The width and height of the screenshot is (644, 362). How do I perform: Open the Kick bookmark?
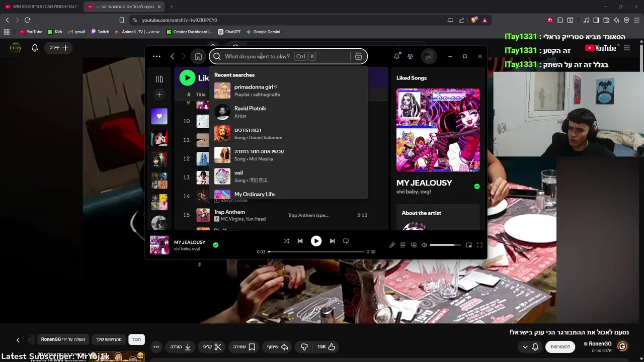point(55,32)
